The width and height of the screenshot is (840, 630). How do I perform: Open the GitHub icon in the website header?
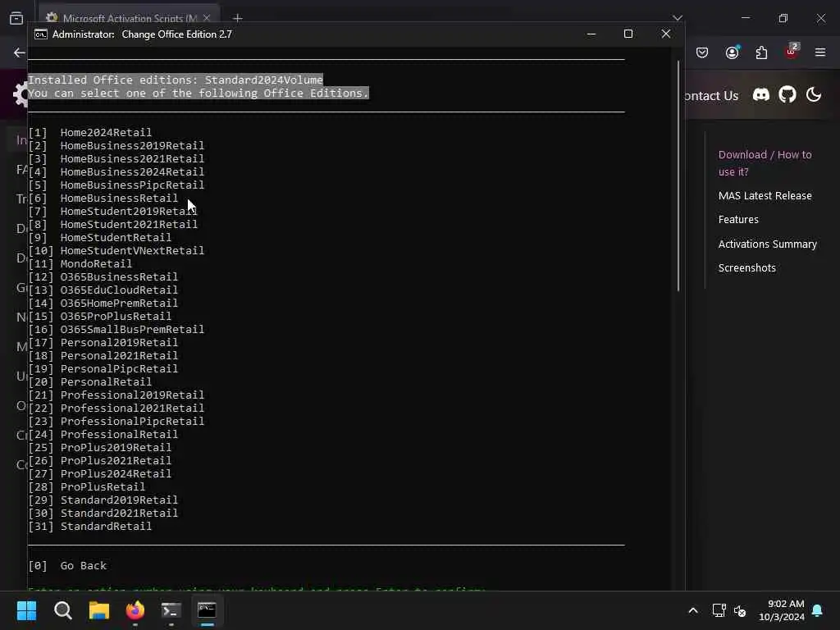[x=787, y=95]
